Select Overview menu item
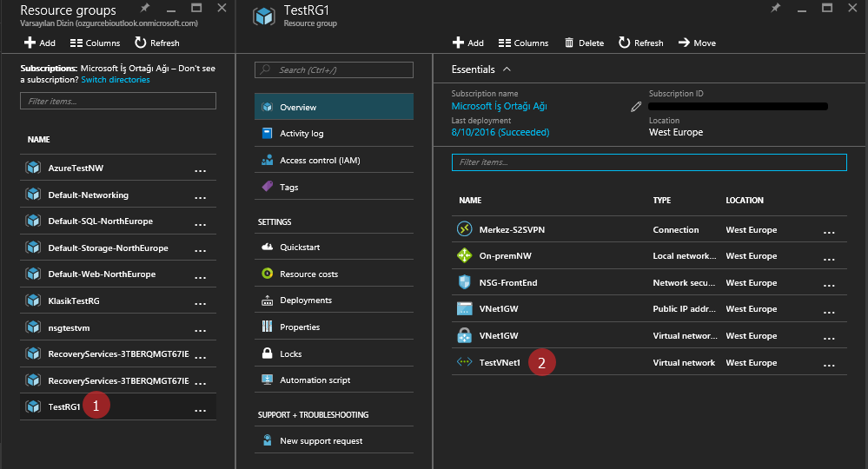Image resolution: width=868 pixels, height=469 pixels. [334, 107]
